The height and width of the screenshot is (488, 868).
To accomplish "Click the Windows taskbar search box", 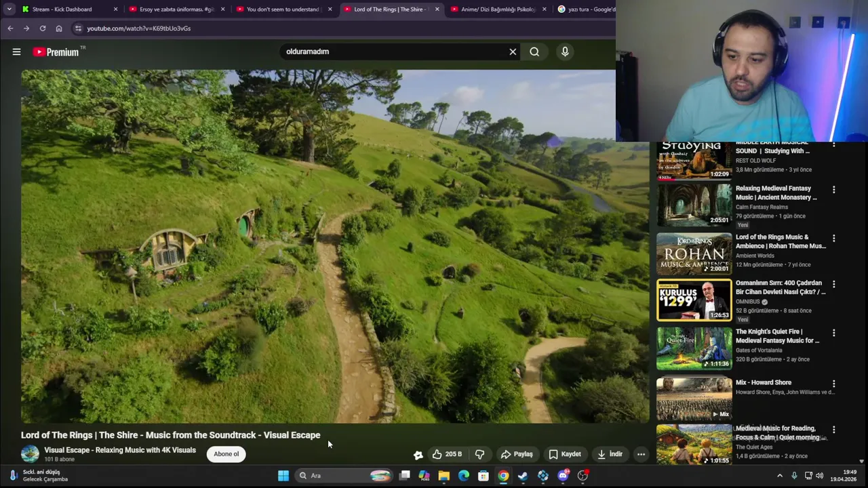I will coord(344,476).
